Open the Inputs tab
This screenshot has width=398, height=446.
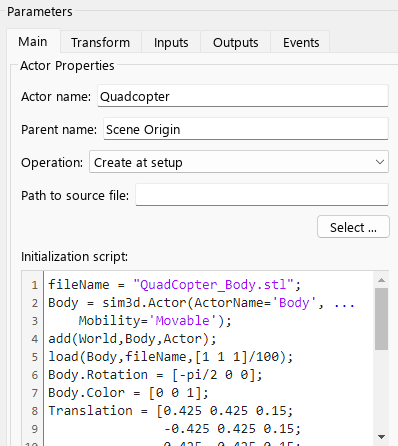(171, 42)
